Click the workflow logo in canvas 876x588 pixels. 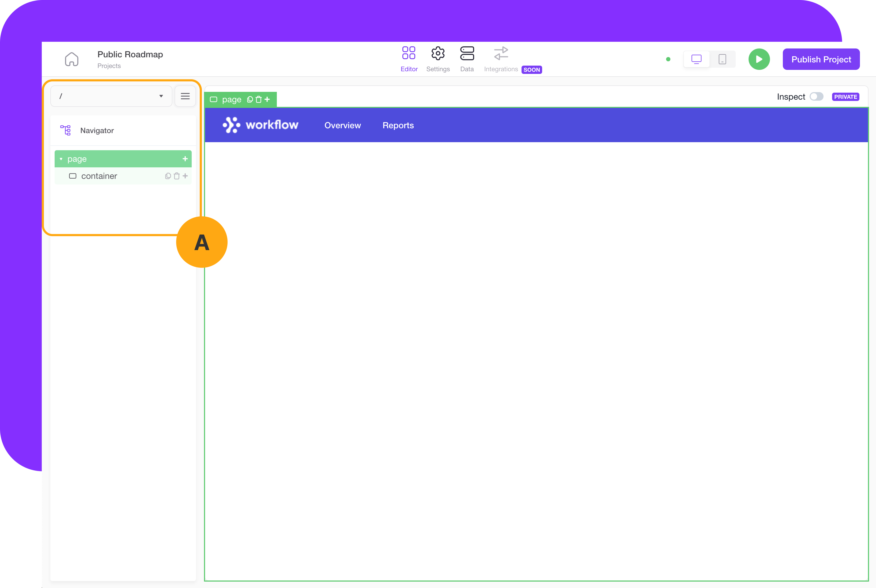(260, 125)
